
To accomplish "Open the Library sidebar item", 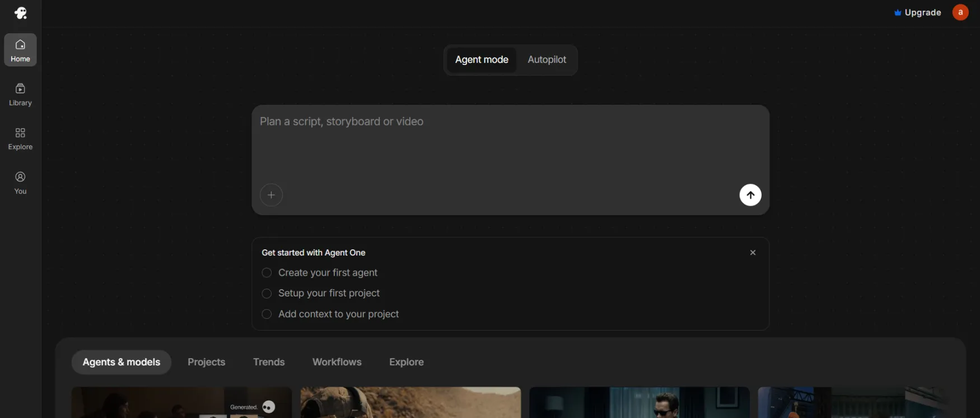I will 20,94.
